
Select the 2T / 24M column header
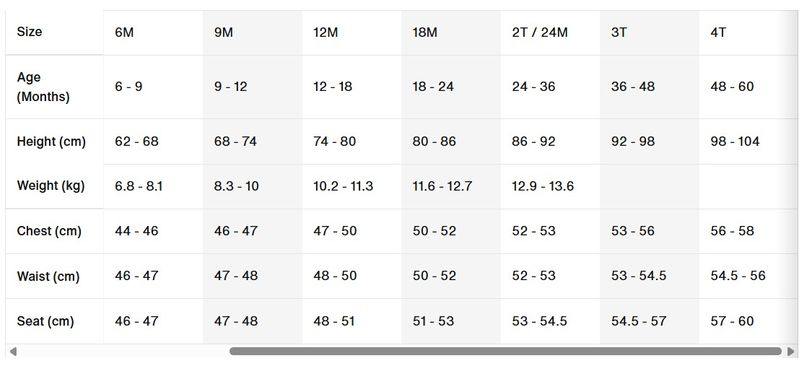(x=550, y=32)
